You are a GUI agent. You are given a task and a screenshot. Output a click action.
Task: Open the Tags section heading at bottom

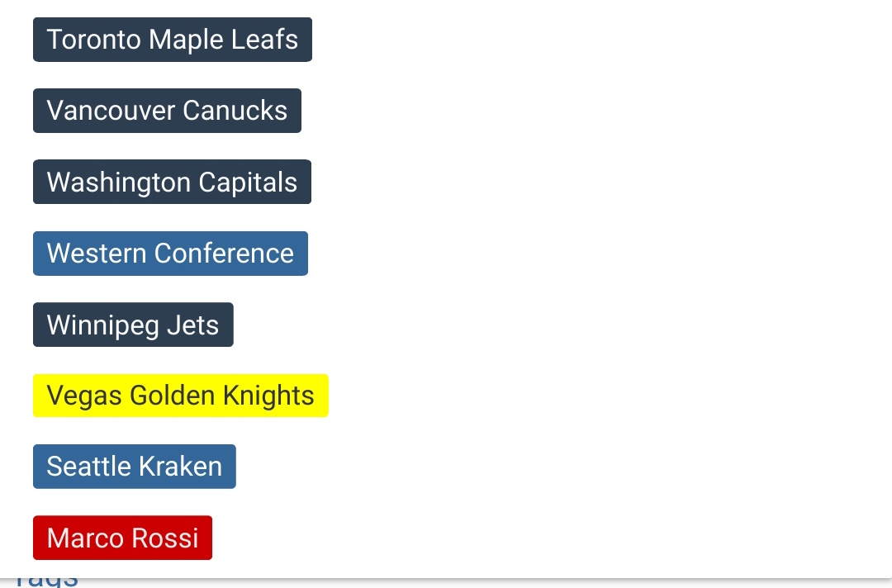pyautogui.click(x=47, y=581)
